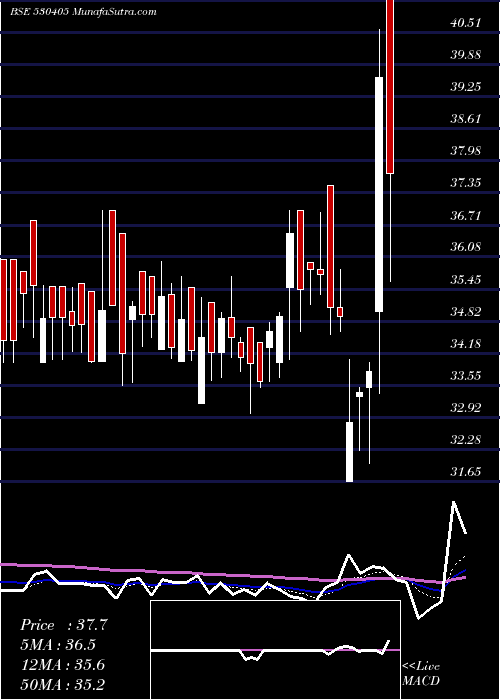Select the 32.28 price axis label
The height and width of the screenshot is (700, 500).
[466, 440]
